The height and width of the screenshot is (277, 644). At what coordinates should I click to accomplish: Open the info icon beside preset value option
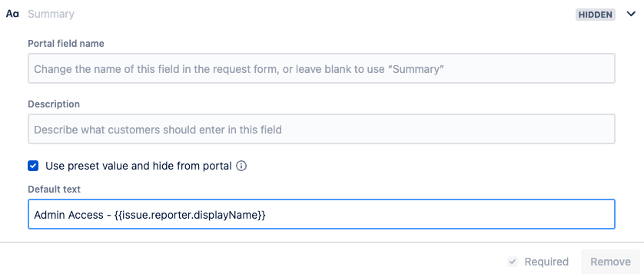[241, 167]
